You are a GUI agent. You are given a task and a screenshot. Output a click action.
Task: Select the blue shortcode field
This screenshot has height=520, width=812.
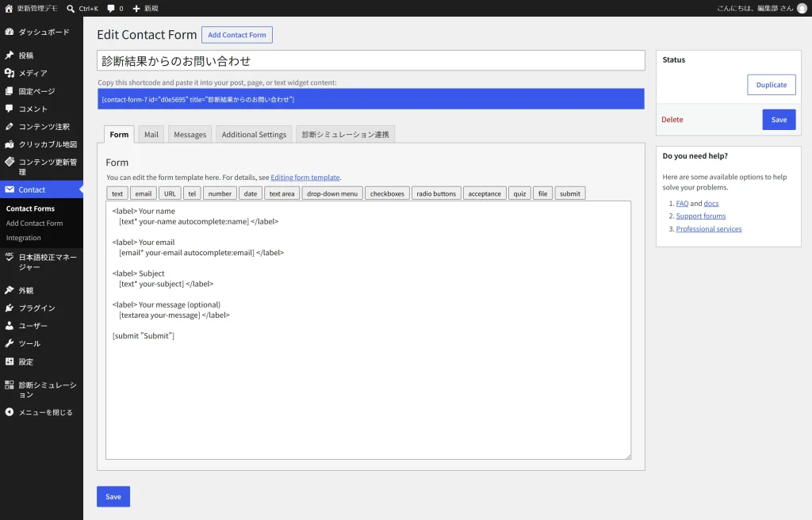pos(371,99)
